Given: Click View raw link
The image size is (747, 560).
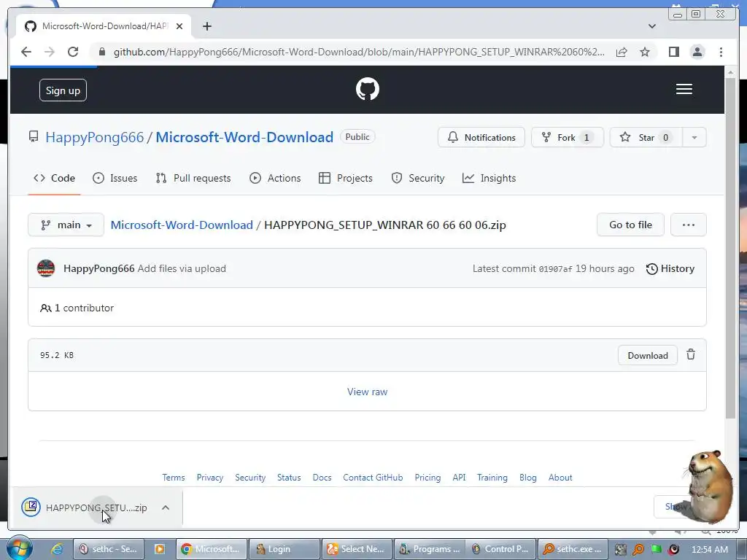Looking at the screenshot, I should (368, 392).
